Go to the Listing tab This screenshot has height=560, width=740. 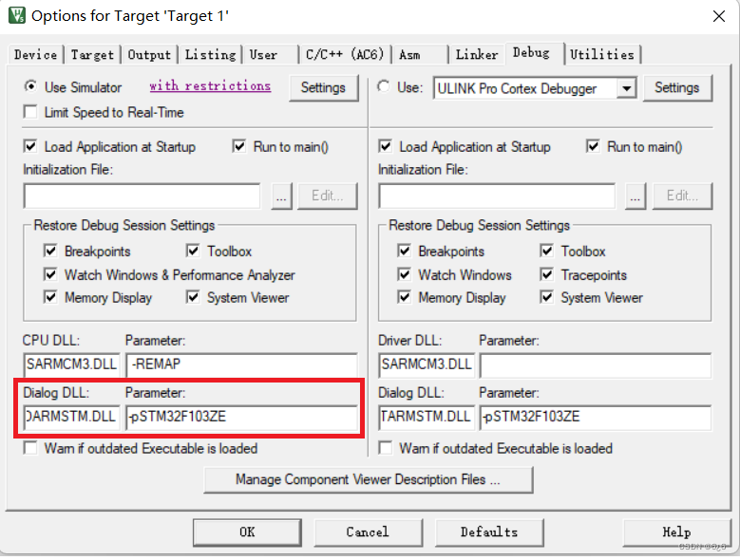pos(210,55)
